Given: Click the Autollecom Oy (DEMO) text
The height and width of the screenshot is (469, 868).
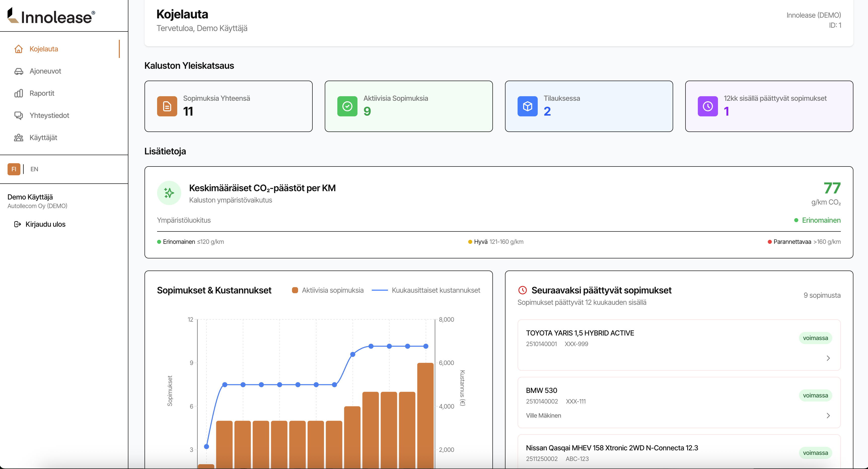Looking at the screenshot, I should pos(38,206).
